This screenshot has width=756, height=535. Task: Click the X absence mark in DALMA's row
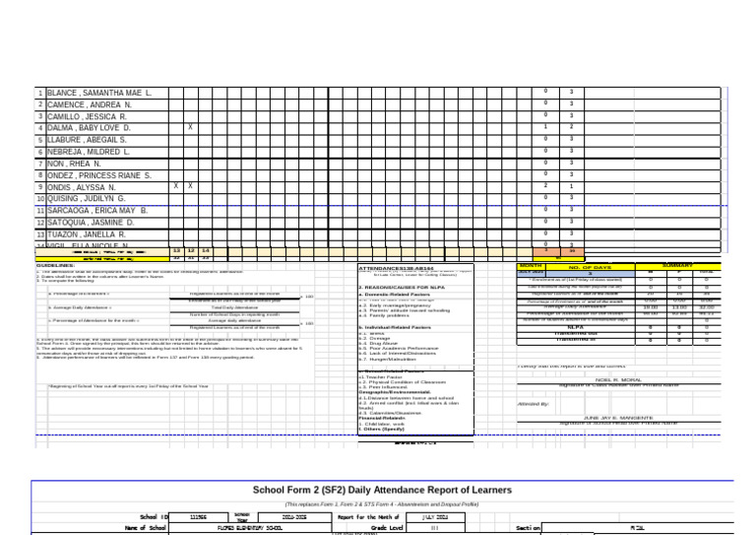(x=190, y=127)
